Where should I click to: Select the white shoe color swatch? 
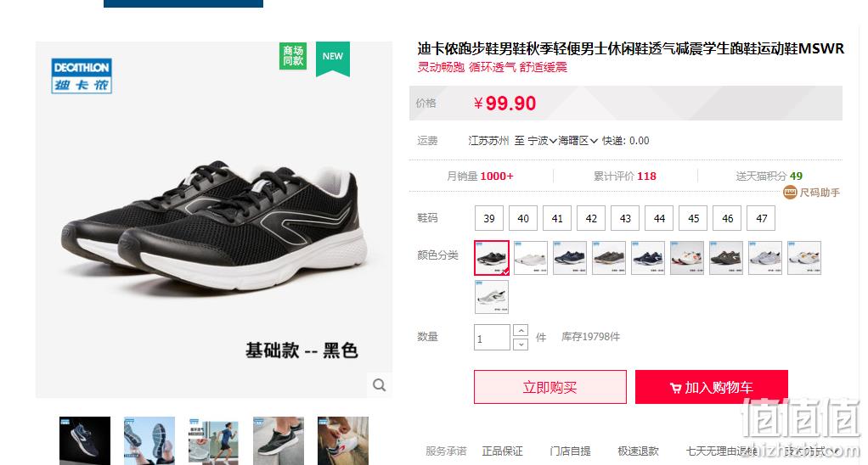530,258
